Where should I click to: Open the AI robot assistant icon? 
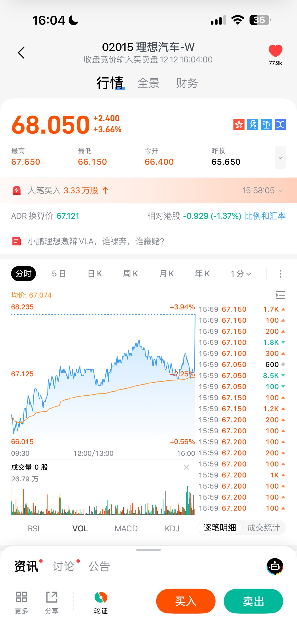(x=275, y=566)
